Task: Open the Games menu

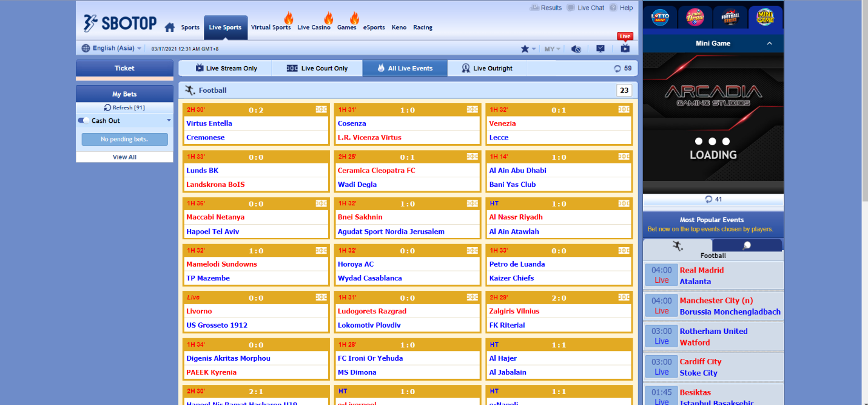Action: [347, 27]
